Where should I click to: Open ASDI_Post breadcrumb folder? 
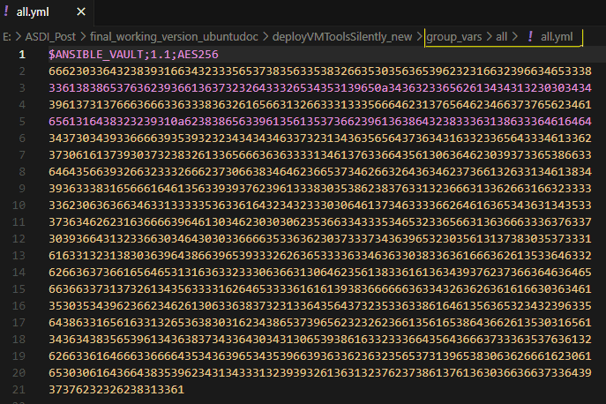click(x=50, y=37)
